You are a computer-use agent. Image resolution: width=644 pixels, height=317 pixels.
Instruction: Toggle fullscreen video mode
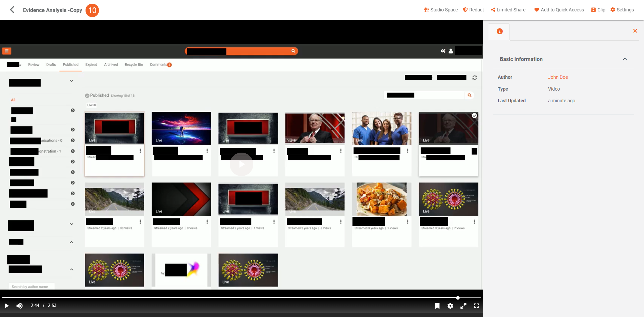click(x=476, y=306)
